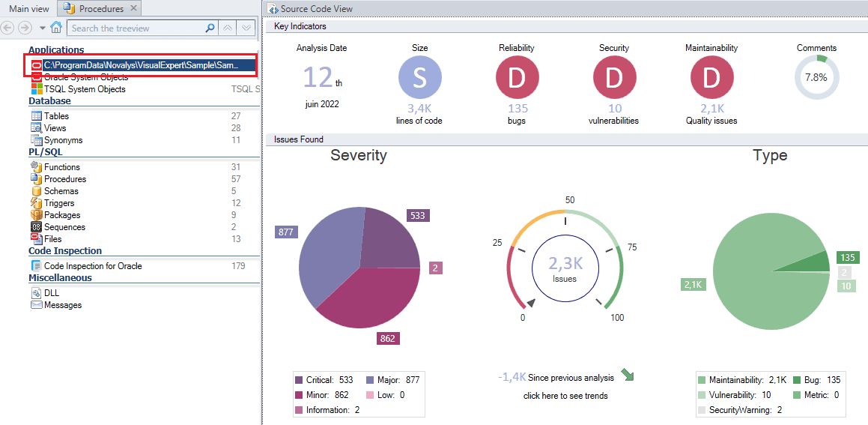Close the Procedures tab
The width and height of the screenshot is (868, 425).
tap(133, 9)
